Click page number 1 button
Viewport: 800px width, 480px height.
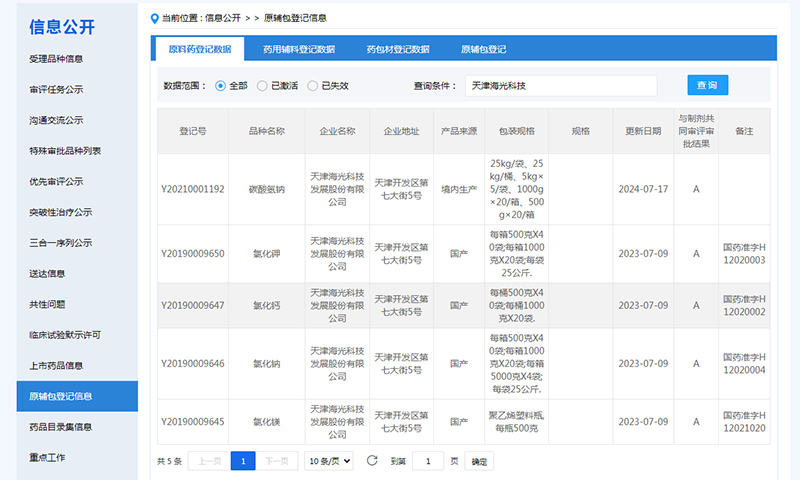[243, 461]
